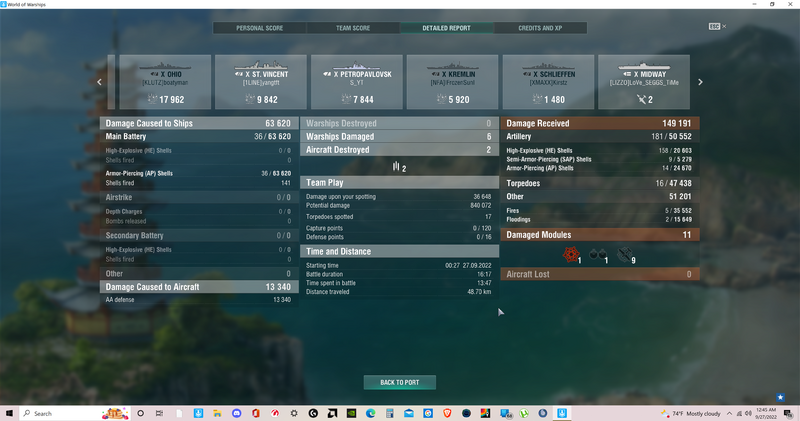Open the volume control in system tray
The height and width of the screenshot is (421, 800).
[x=748, y=413]
